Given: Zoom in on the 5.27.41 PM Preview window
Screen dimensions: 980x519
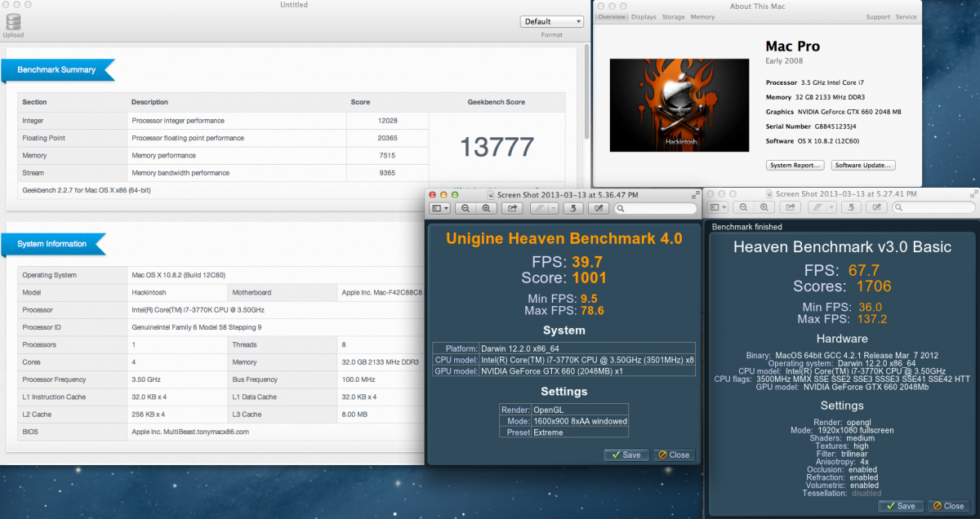Looking at the screenshot, I should [766, 208].
